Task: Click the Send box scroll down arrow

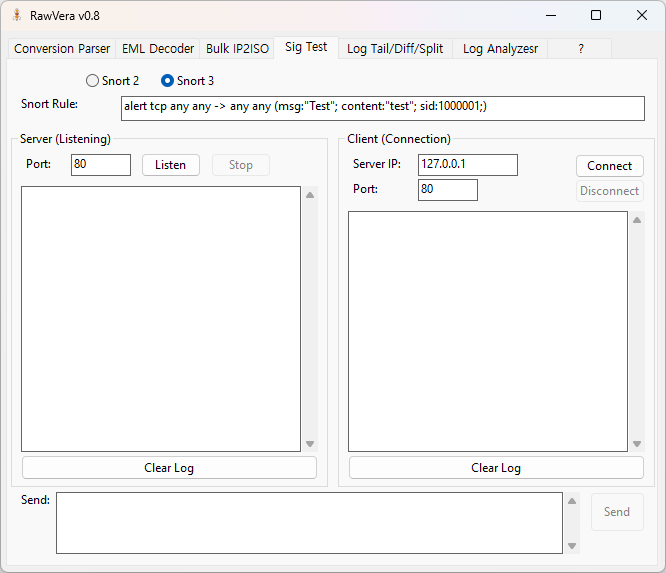Action: (x=572, y=546)
